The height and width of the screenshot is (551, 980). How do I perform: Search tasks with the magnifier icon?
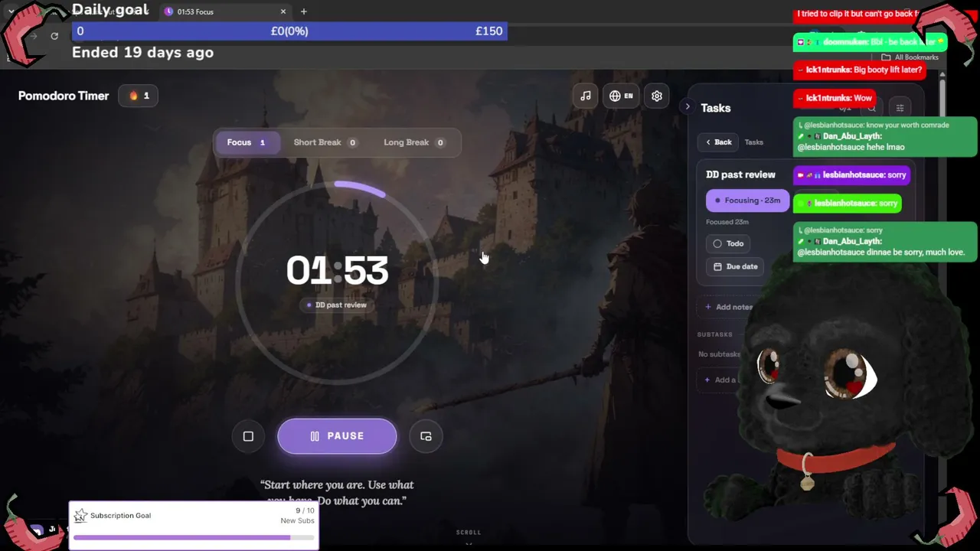pos(871,108)
